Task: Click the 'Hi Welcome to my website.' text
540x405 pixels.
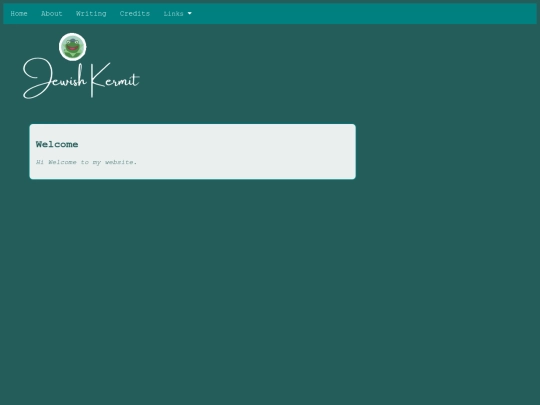Action: coord(86,162)
